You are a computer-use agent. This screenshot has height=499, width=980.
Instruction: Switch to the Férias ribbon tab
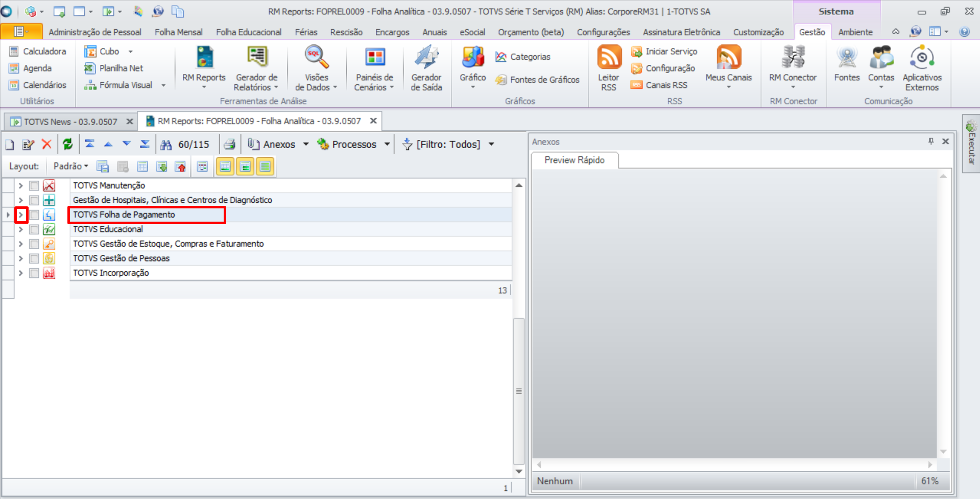tap(306, 32)
